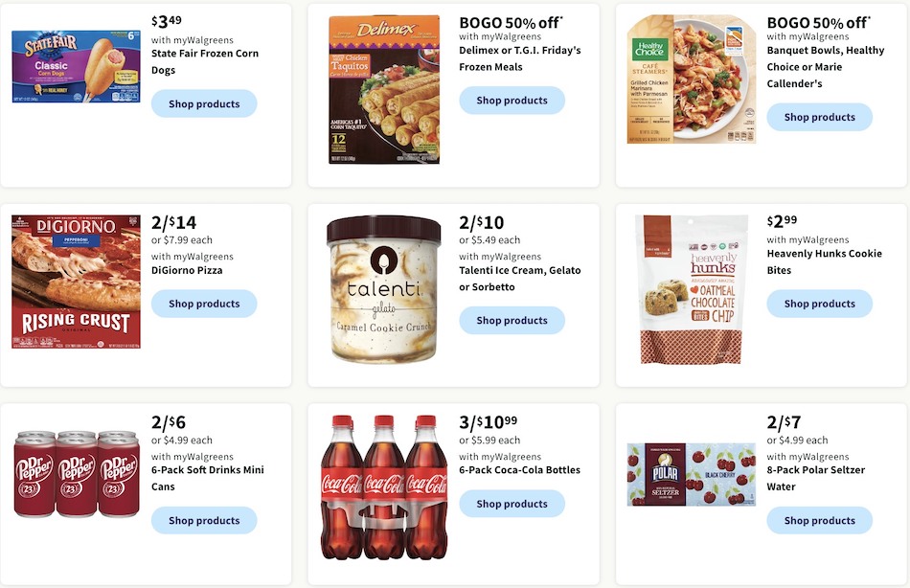
Task: Click Shop products for Banquet Bowls BOGO offer
Action: 819,117
